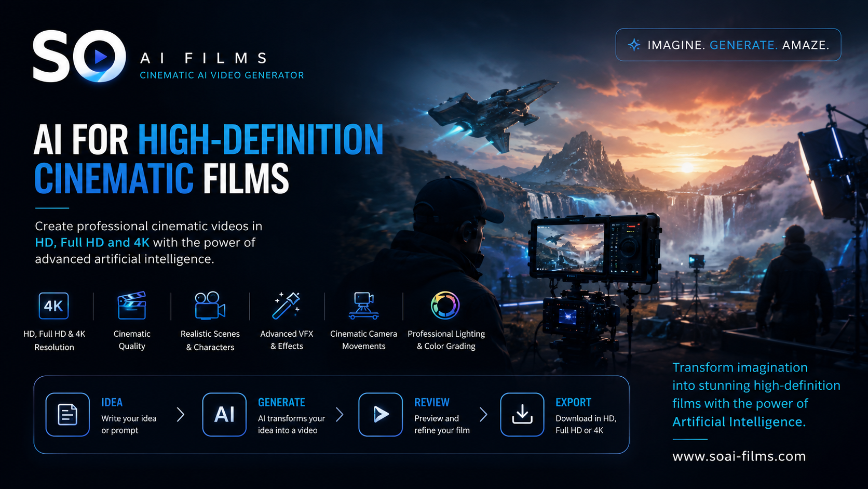Image resolution: width=868 pixels, height=489 pixels.
Task: Select the EXPORT step heading
Action: pos(573,402)
